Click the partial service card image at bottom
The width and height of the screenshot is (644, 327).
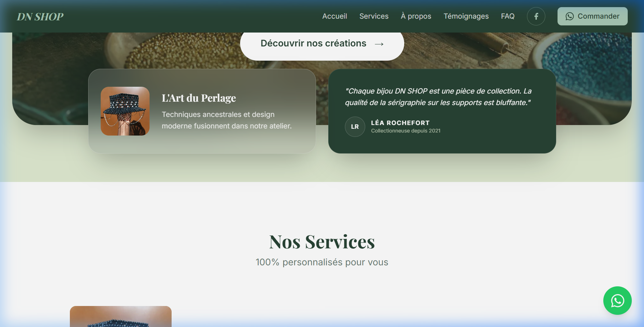point(121,316)
